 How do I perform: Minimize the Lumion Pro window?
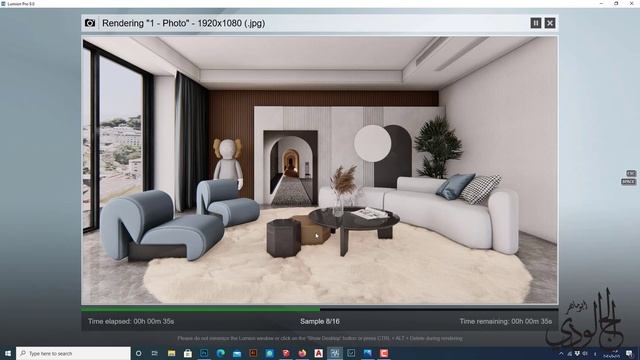click(x=601, y=3)
